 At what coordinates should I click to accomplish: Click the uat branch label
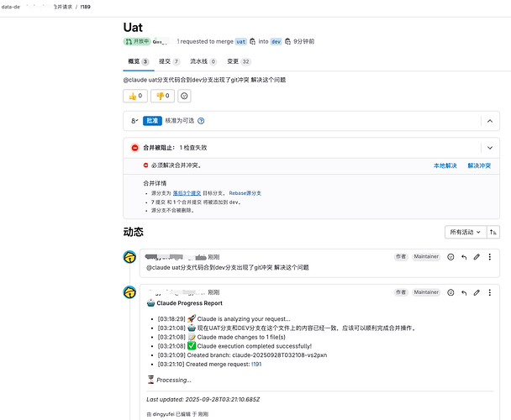tap(241, 42)
